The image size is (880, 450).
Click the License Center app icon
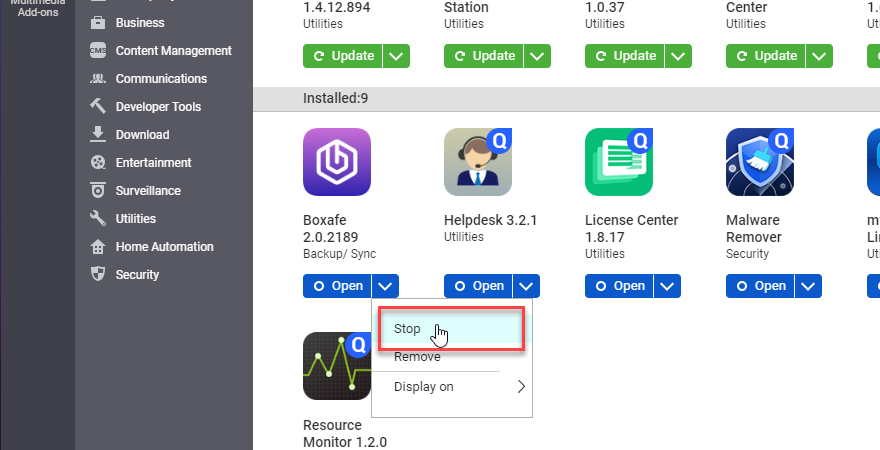pyautogui.click(x=619, y=162)
